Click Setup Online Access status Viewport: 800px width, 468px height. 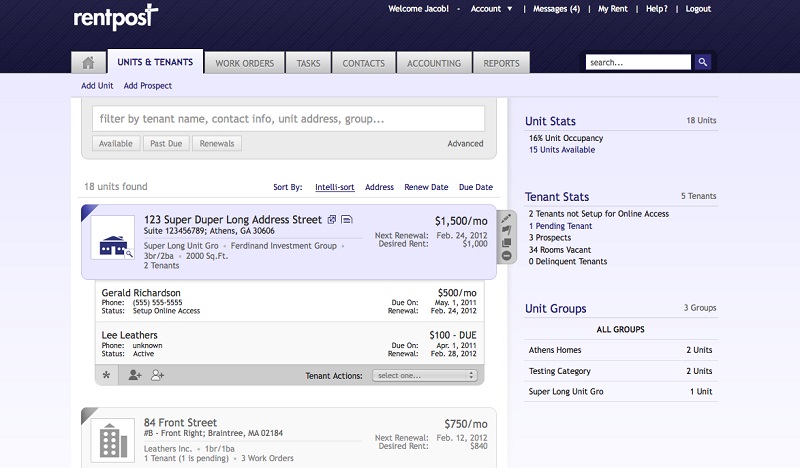166,311
